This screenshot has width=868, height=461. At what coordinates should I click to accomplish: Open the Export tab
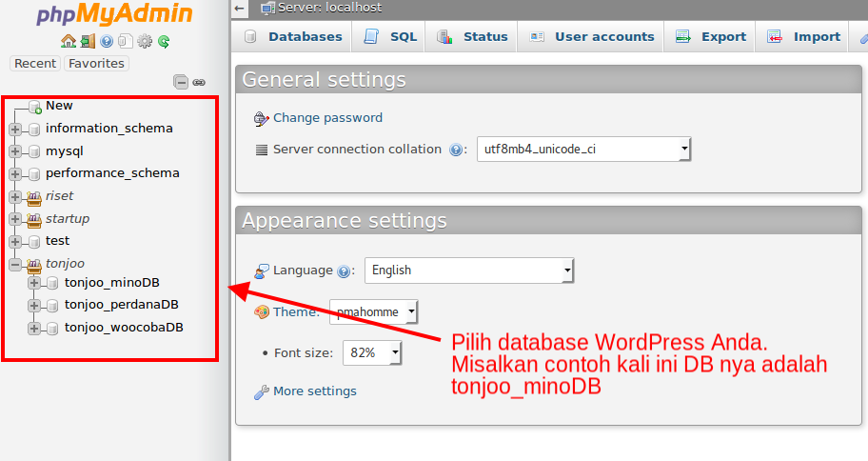(711, 37)
